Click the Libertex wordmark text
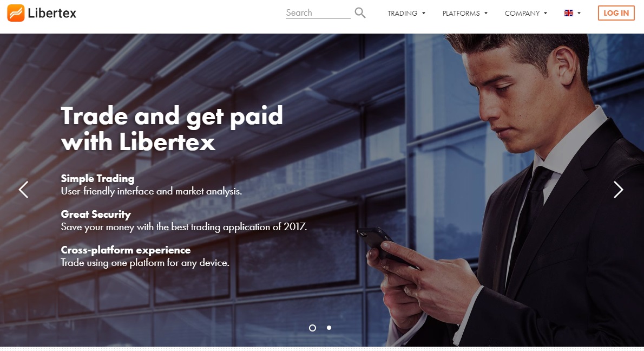644x351 pixels. [x=52, y=14]
